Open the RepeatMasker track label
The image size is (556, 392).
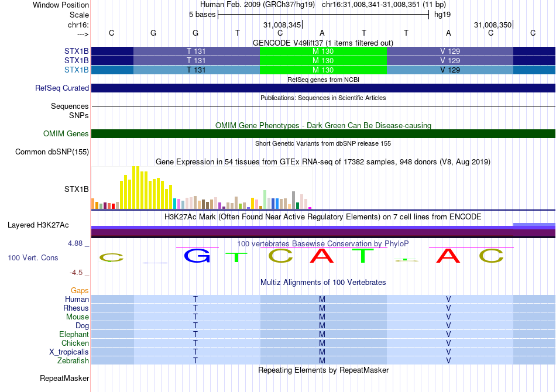coord(64,378)
